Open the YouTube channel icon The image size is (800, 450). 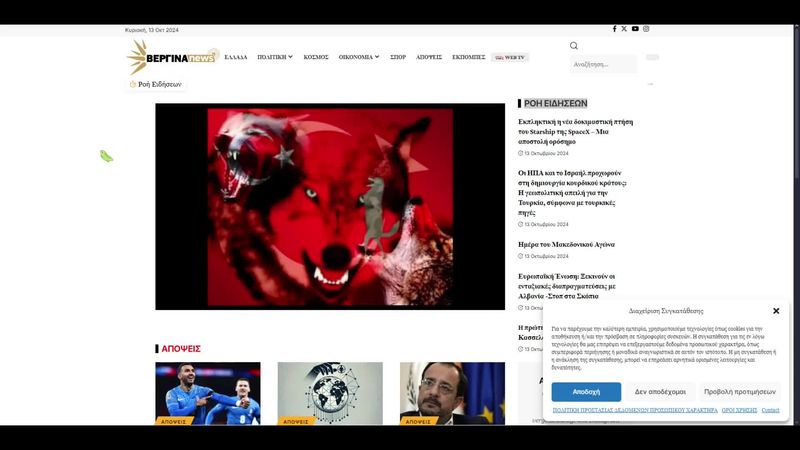(635, 29)
